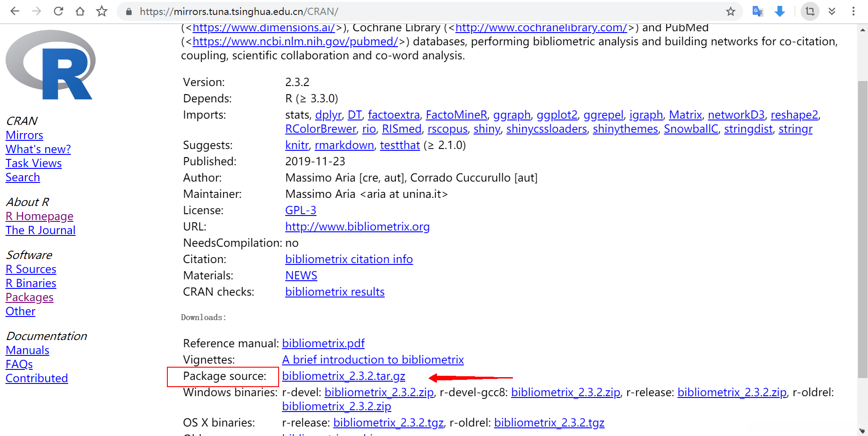
Task: Open the Contributed documentation link
Action: coord(37,379)
